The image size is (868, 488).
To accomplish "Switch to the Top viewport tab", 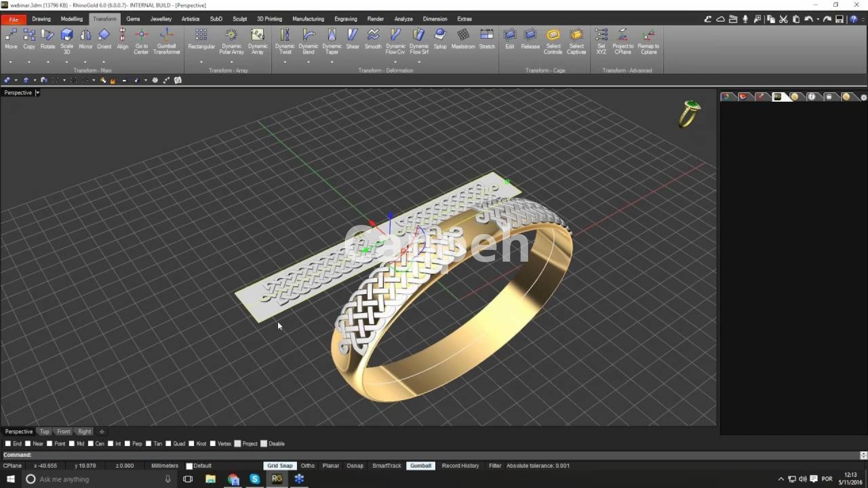I will 44,432.
